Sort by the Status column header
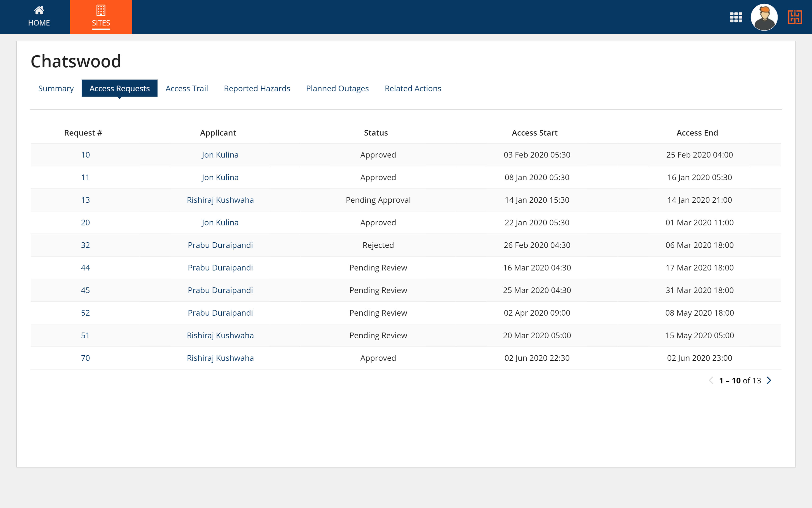The image size is (812, 508). pos(376,133)
